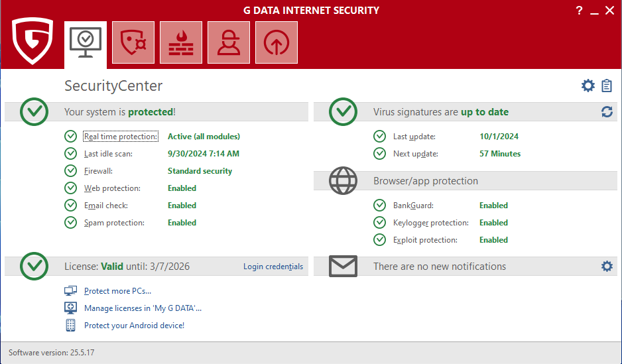Image resolution: width=622 pixels, height=364 pixels.
Task: Click the BankGuard status checkmark
Action: tap(380, 206)
